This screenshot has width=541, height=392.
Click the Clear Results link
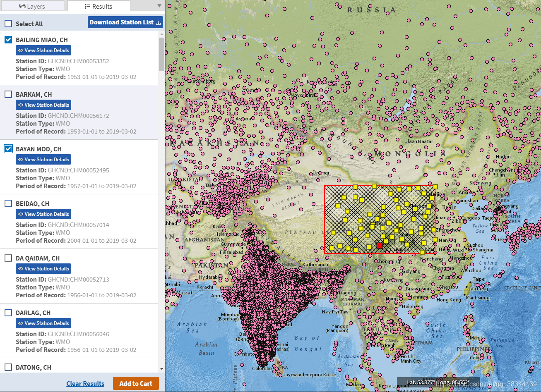coord(85,384)
